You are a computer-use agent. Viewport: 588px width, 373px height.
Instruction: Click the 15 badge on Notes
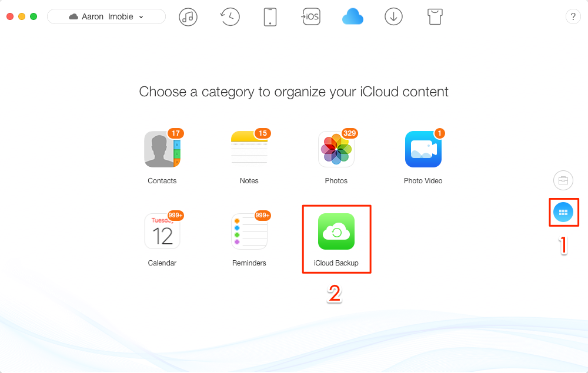262,133
